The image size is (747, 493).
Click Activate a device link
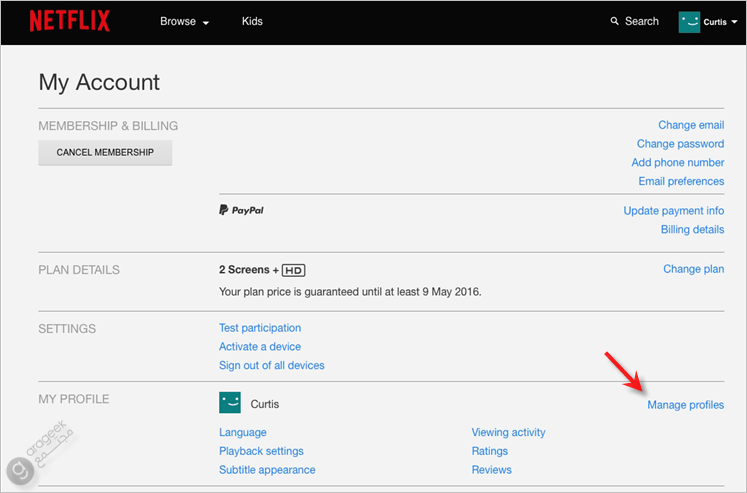coord(260,347)
